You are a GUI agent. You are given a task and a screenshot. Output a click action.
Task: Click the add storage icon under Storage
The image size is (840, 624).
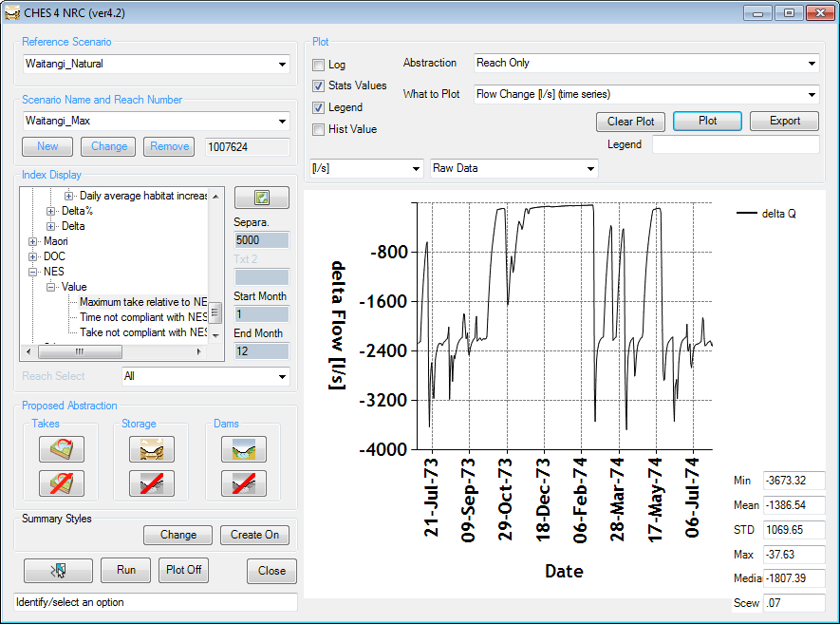tap(152, 449)
